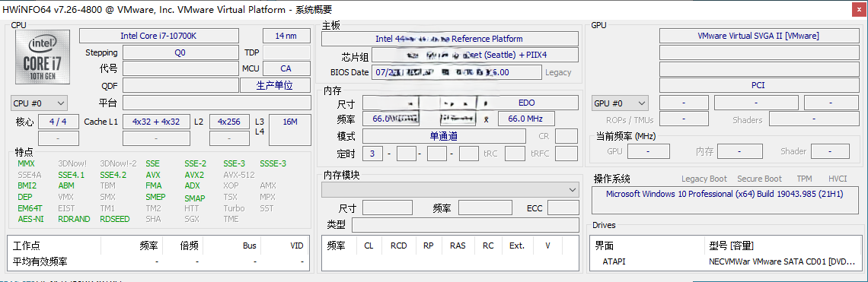Screen dimensions: 868x282
Task: Click the core count 4 / 4
Action: point(58,122)
